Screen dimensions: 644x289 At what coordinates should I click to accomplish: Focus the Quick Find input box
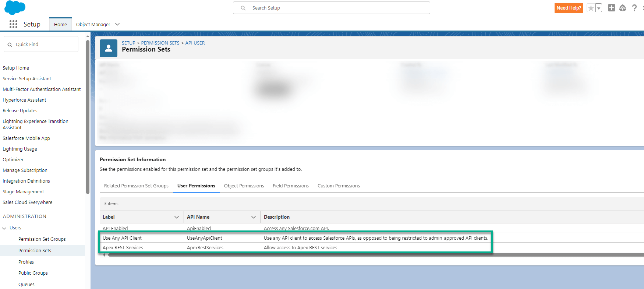[x=41, y=44]
